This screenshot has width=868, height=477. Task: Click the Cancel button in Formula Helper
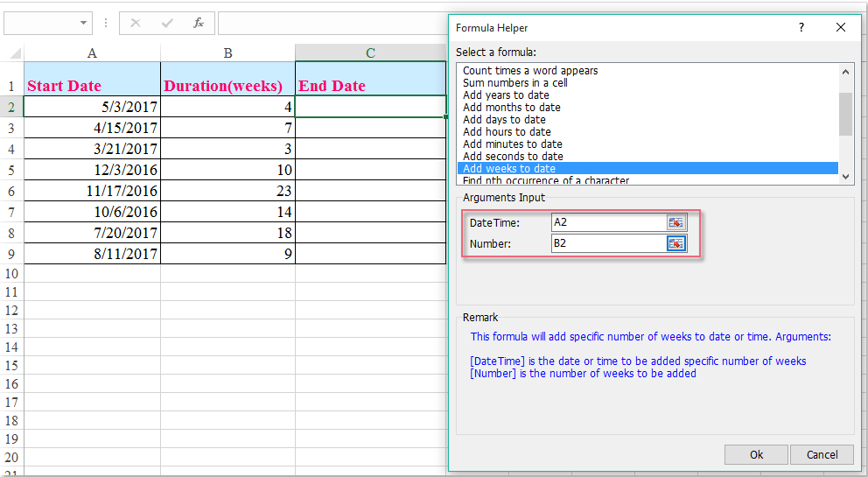(x=822, y=454)
